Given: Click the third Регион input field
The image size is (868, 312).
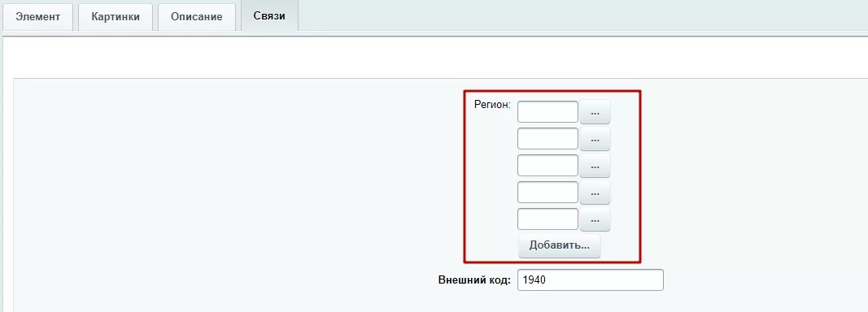Looking at the screenshot, I should tap(548, 166).
